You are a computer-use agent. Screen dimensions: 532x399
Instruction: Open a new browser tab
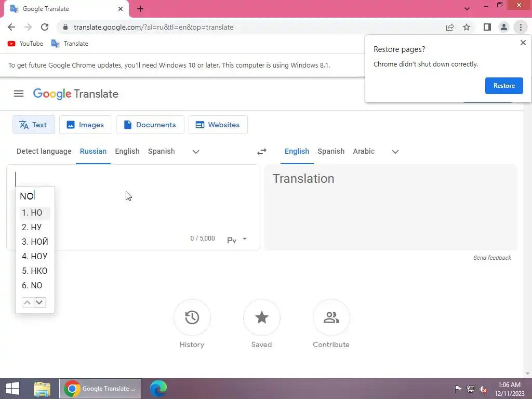140,9
